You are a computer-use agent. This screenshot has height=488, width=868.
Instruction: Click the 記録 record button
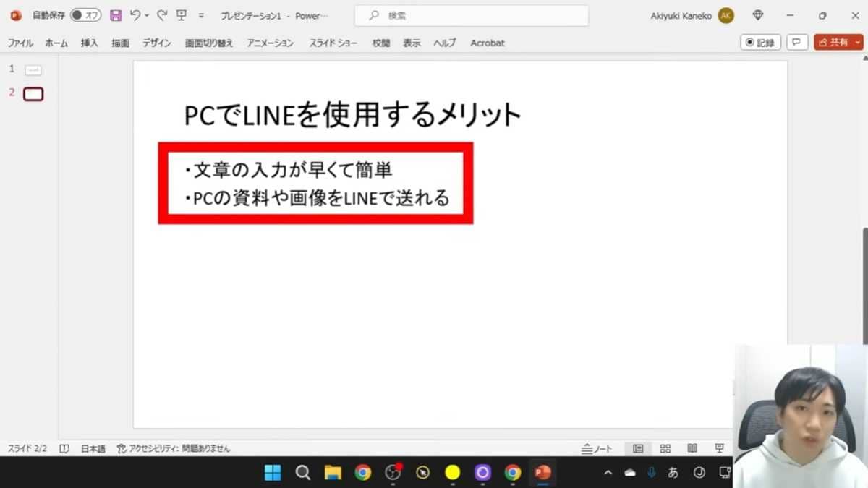pyautogui.click(x=760, y=43)
